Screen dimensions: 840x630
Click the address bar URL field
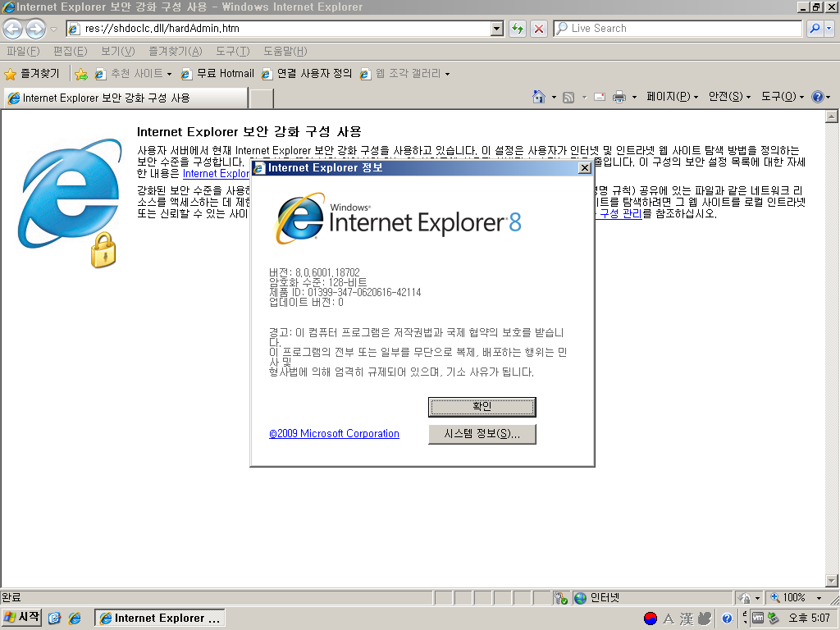pos(279,29)
